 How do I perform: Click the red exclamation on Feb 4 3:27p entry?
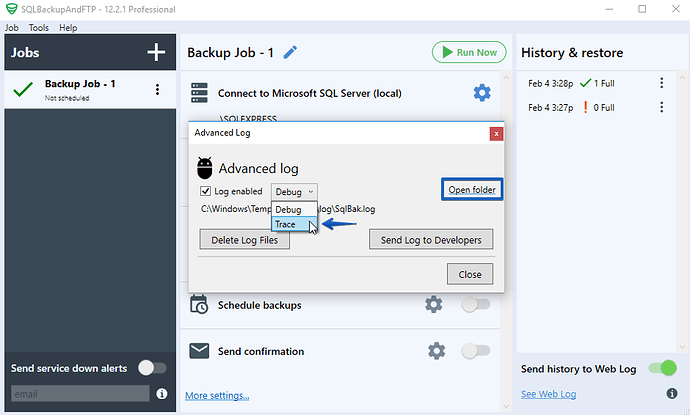(x=585, y=107)
